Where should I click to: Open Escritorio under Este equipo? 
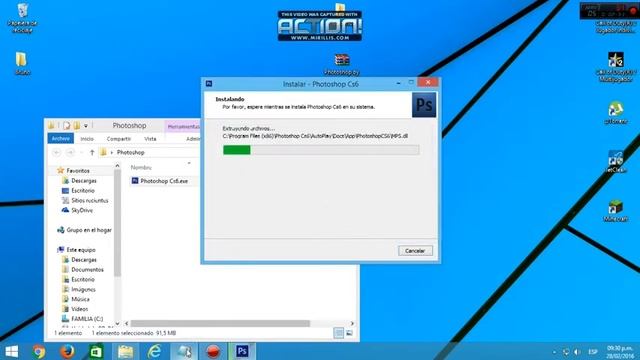(x=83, y=279)
